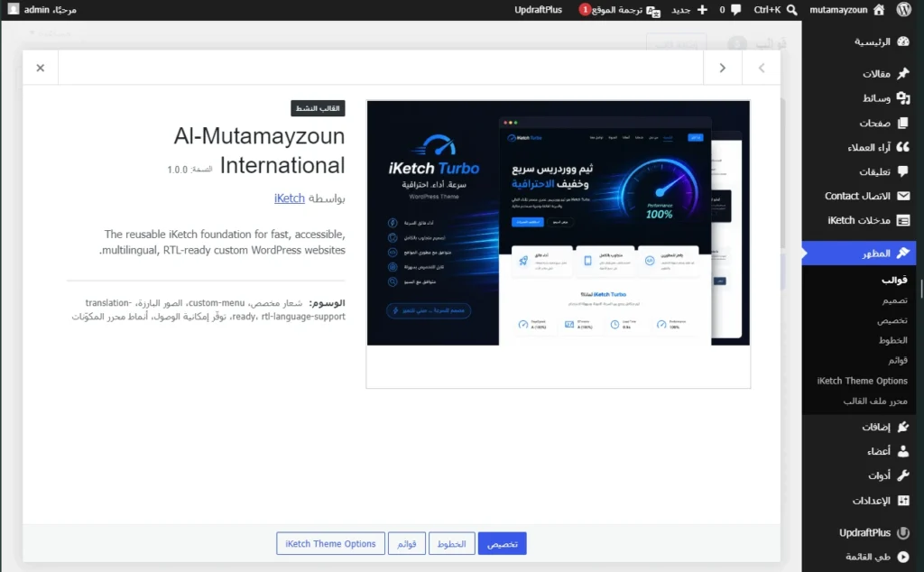Open UpdraftPlus in the admin bar
Viewport: 924px width, 572px height.
pos(538,9)
